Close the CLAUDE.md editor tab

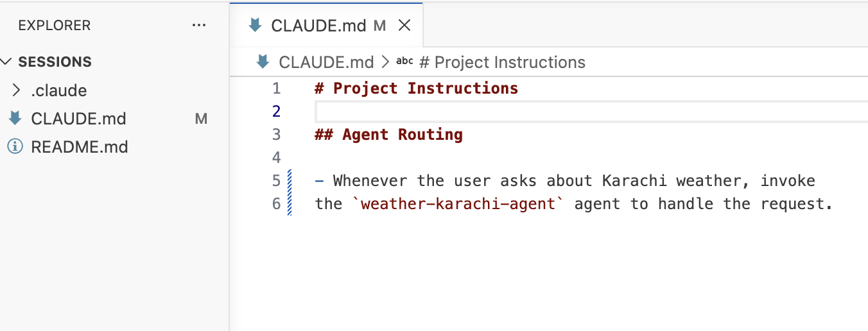404,26
